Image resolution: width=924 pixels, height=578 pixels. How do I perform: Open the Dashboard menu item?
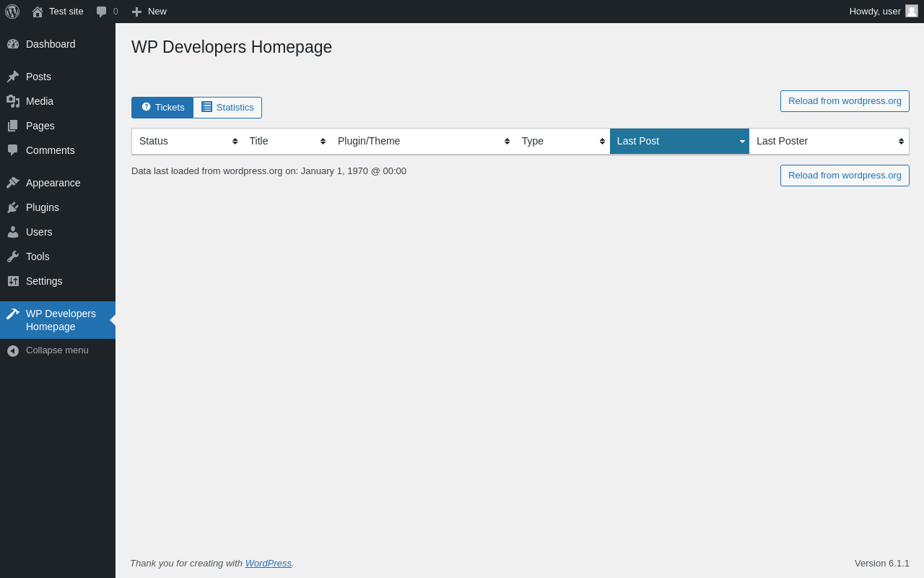click(58, 44)
